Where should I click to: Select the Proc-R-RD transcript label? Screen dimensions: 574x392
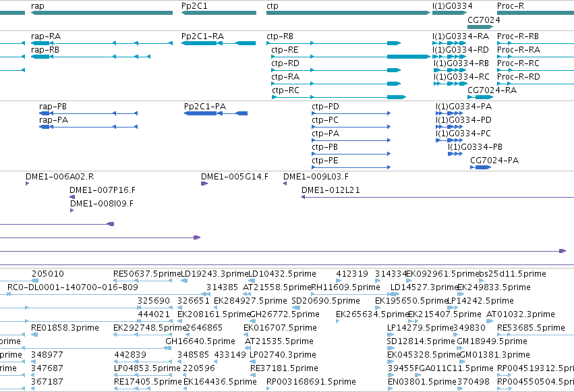click(519, 77)
